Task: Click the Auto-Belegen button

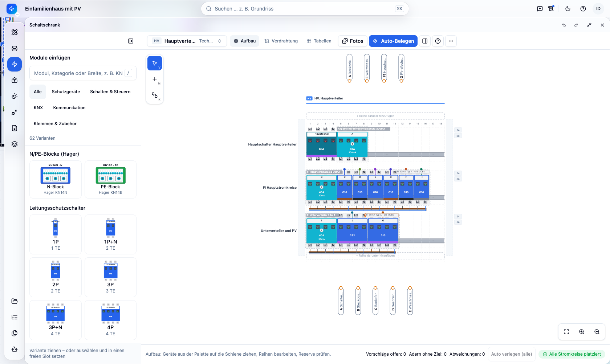Action: pyautogui.click(x=393, y=41)
